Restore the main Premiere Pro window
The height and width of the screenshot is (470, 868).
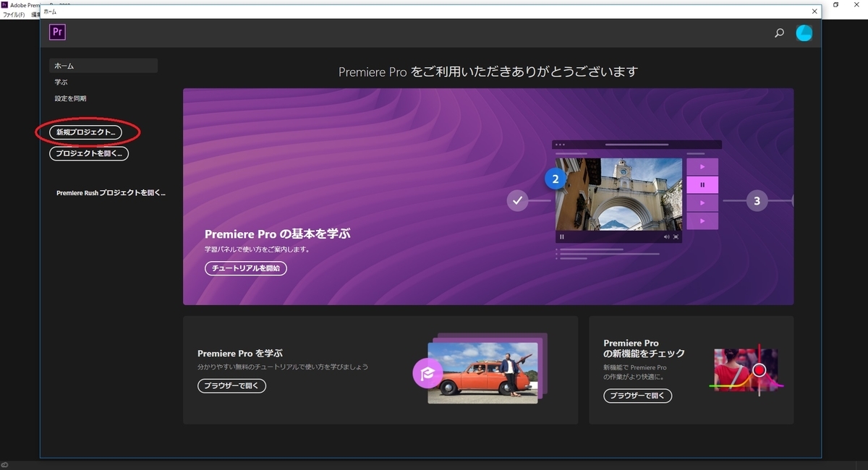tap(836, 4)
